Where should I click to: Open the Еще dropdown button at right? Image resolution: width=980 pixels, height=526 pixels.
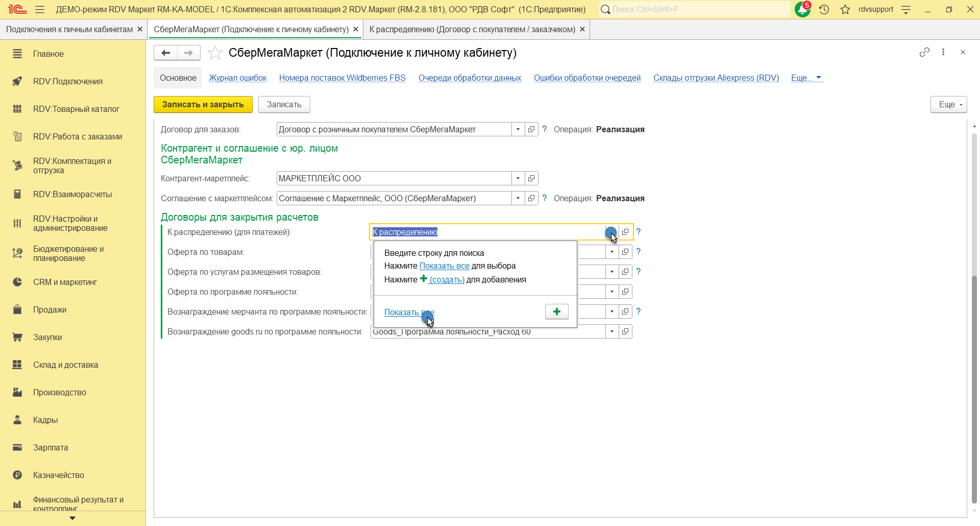click(948, 104)
